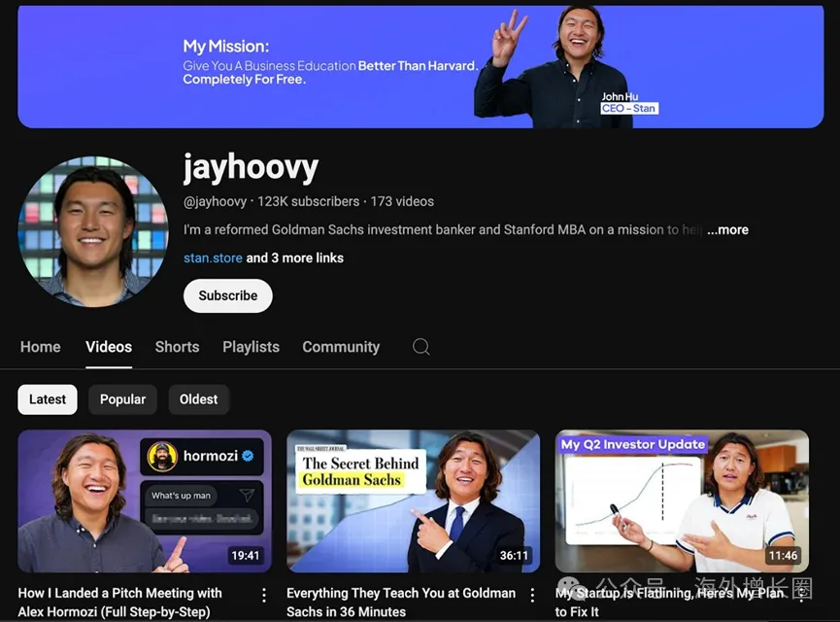Image resolution: width=840 pixels, height=622 pixels.
Task: Open options menu for Alex Hormozi video
Action: (263, 595)
